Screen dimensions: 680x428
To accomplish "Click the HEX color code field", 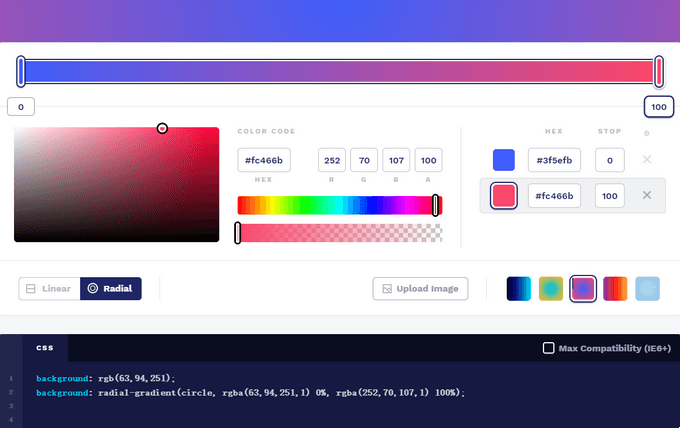I will click(x=264, y=160).
